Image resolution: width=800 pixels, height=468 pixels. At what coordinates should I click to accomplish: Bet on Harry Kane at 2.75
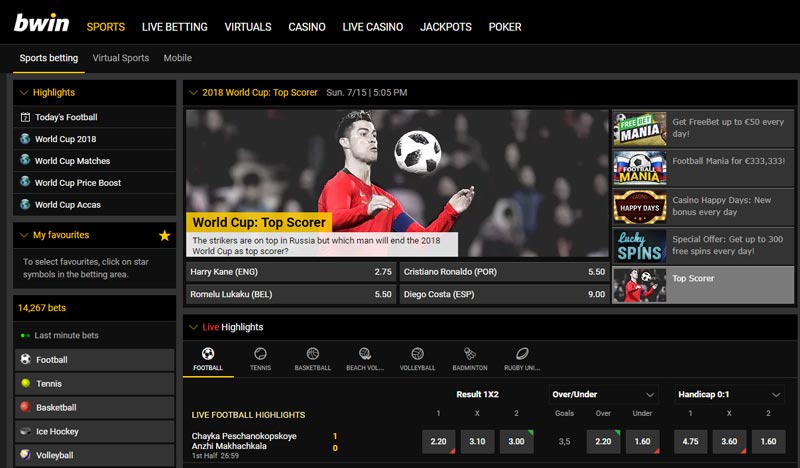pos(291,272)
